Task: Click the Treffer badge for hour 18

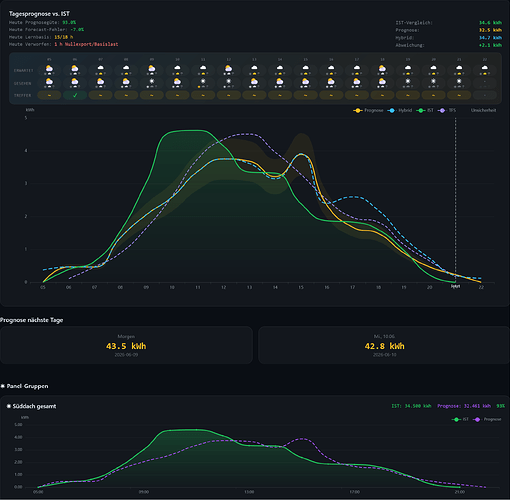Action: pos(382,95)
